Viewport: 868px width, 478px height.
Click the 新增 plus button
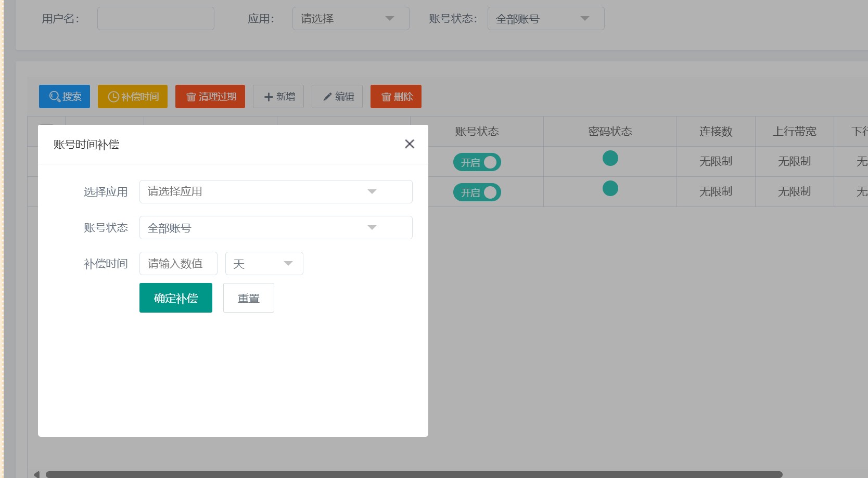coord(278,97)
